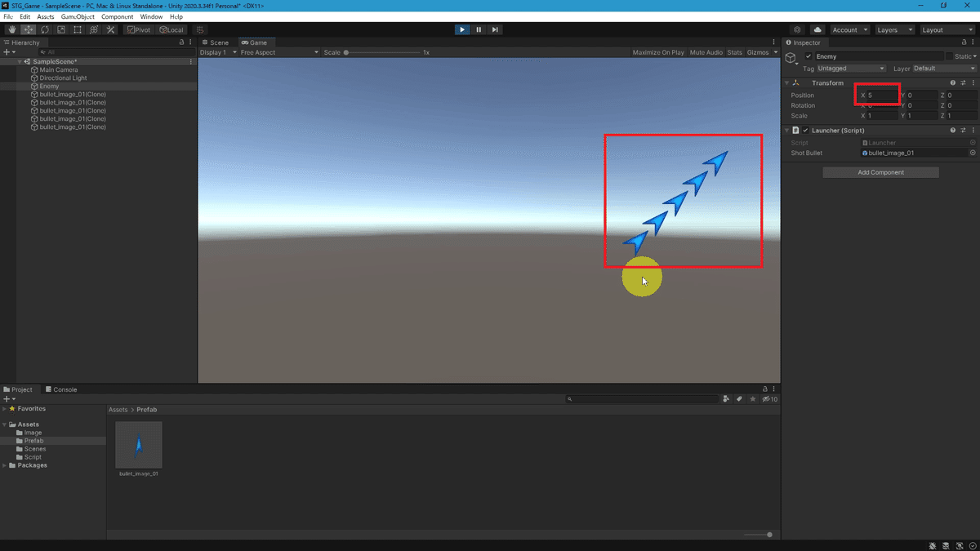Open the Collab services icon
980x551 pixels.
click(798, 30)
